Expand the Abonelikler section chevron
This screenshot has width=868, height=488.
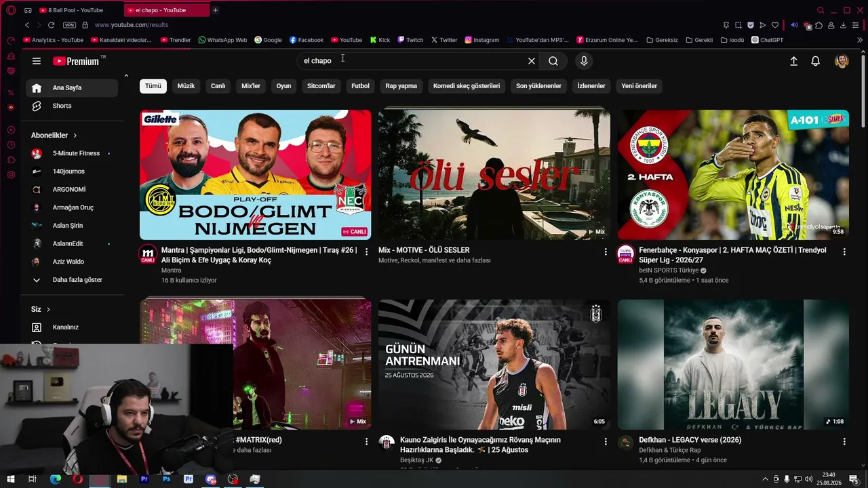pos(75,136)
